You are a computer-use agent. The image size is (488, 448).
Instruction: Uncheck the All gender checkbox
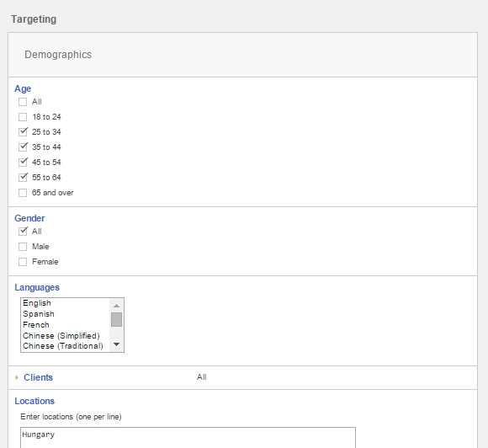23,232
